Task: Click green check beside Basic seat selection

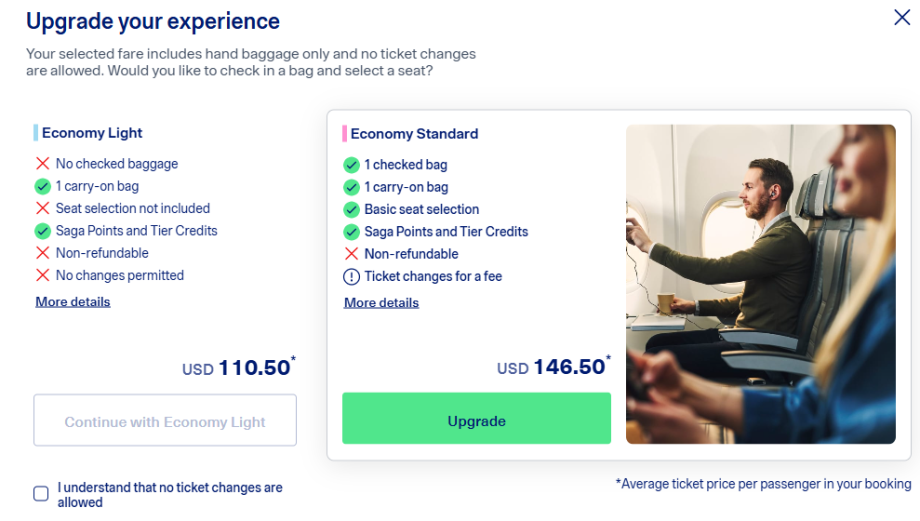Action: pos(351,209)
